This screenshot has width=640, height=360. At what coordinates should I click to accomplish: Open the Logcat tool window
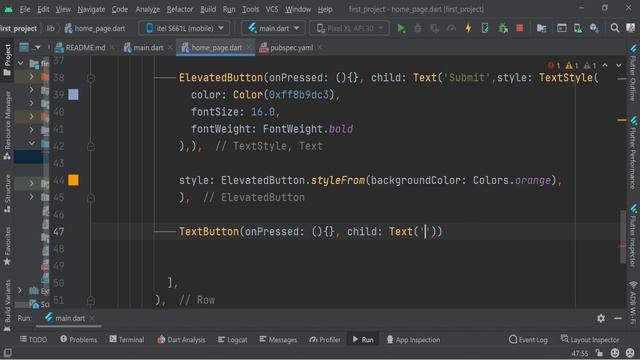(232, 340)
